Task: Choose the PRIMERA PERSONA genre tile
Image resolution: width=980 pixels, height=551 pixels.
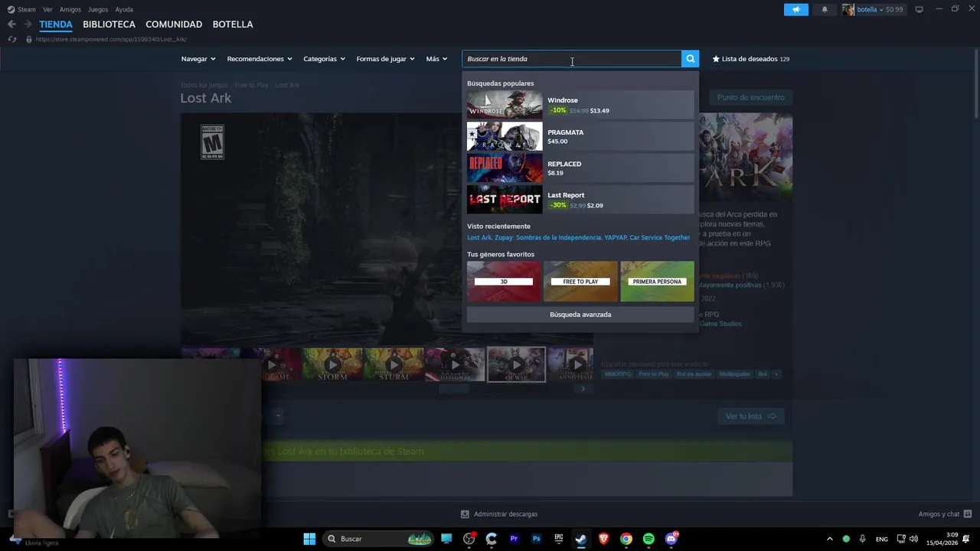Action: (x=657, y=281)
